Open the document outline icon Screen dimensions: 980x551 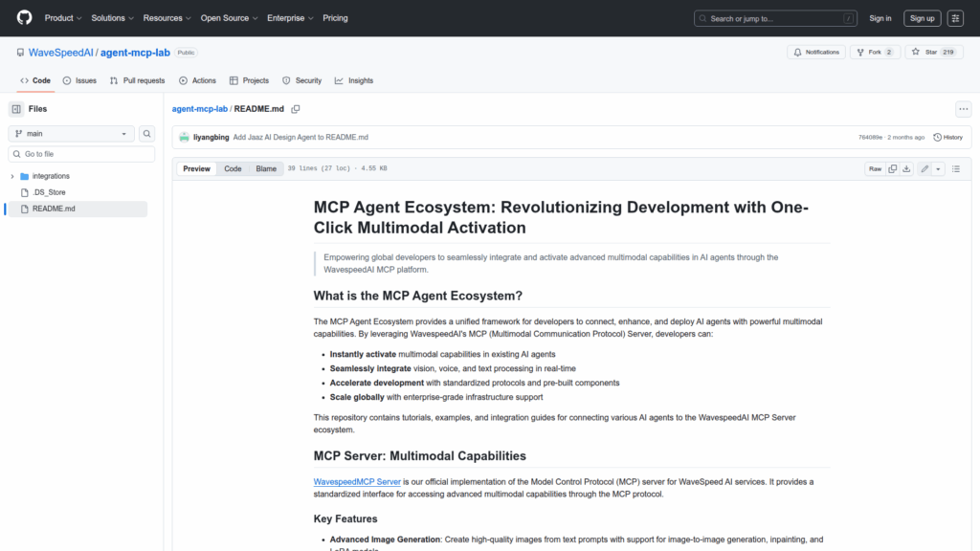(x=957, y=168)
